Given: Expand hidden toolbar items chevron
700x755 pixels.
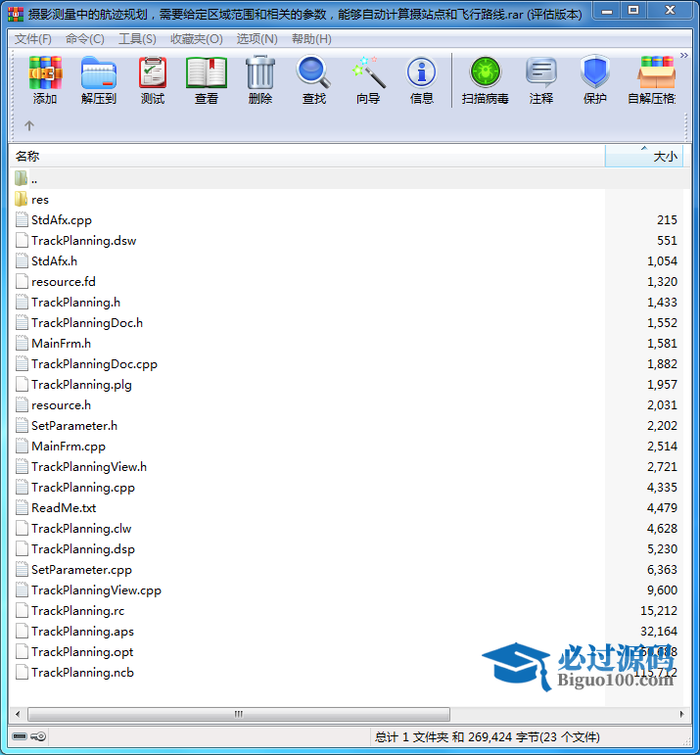Looking at the screenshot, I should (x=684, y=56).
